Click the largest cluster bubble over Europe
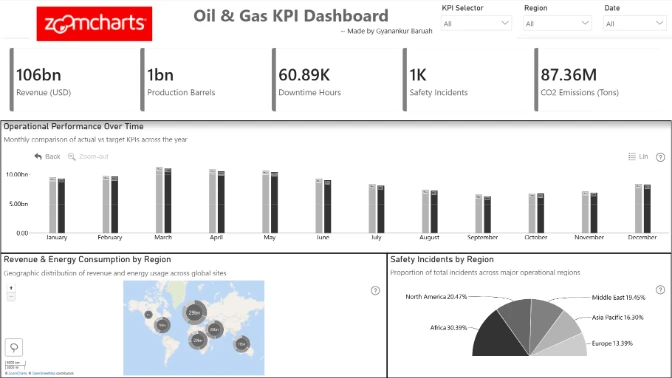Image resolution: width=672 pixels, height=378 pixels. [195, 313]
